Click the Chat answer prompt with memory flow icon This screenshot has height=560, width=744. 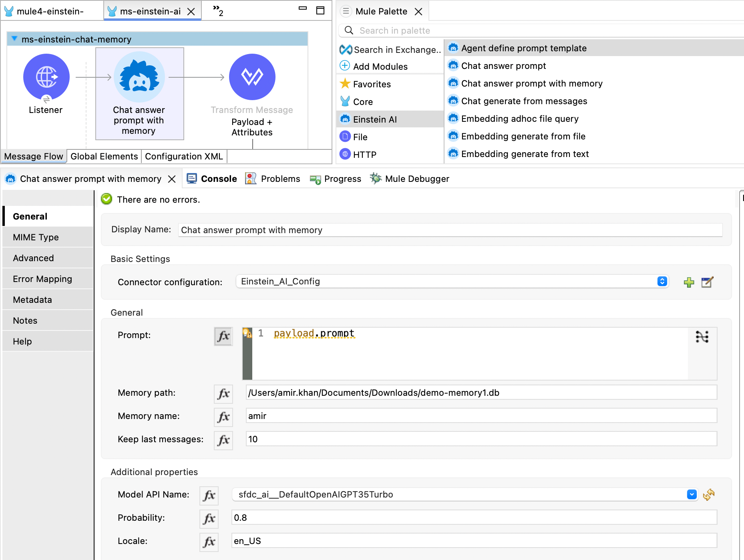[139, 77]
